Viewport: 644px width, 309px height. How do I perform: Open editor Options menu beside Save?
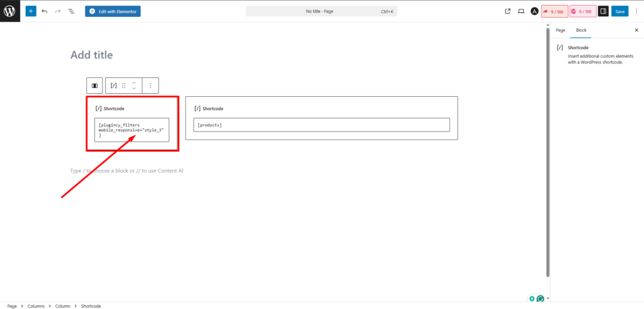(636, 11)
